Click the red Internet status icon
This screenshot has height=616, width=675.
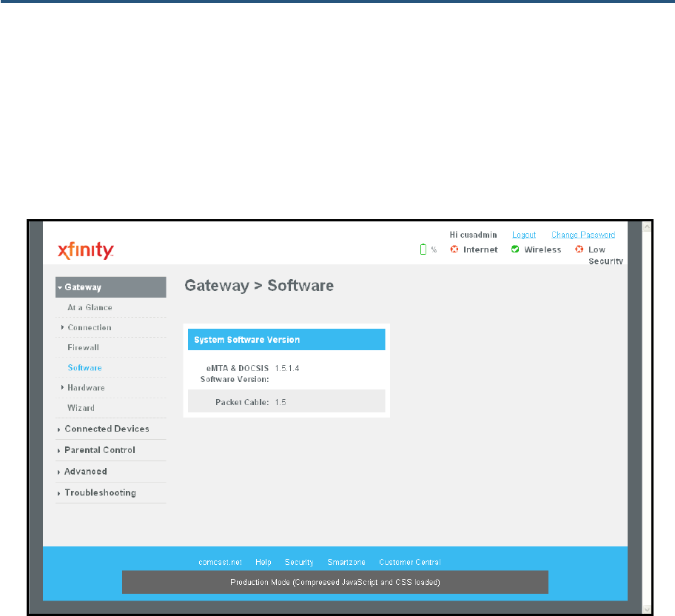454,250
